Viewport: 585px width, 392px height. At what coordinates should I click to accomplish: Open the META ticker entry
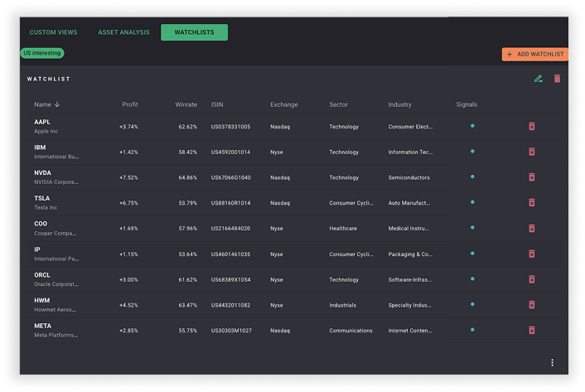tap(42, 326)
